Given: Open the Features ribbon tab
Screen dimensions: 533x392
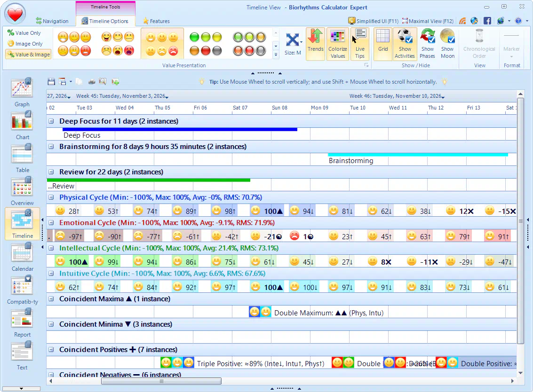Looking at the screenshot, I should [156, 21].
